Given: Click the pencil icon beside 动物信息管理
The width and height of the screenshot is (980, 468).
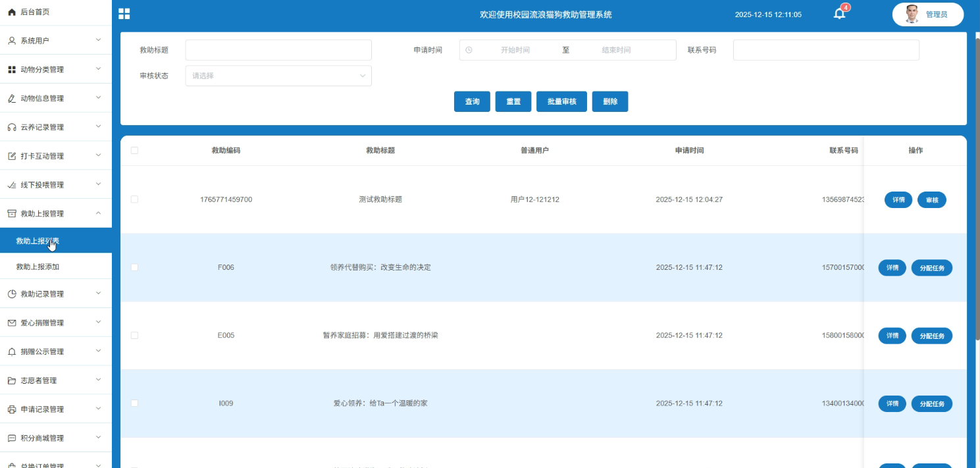Looking at the screenshot, I should coord(11,99).
